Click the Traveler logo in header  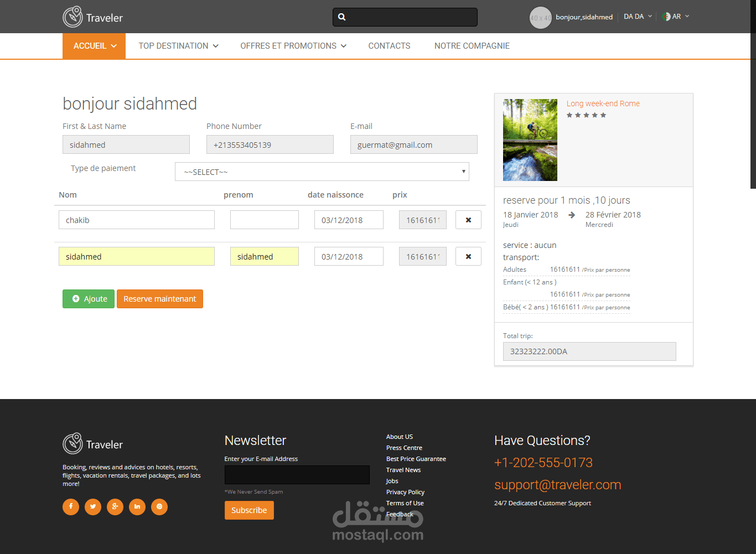[x=92, y=17]
